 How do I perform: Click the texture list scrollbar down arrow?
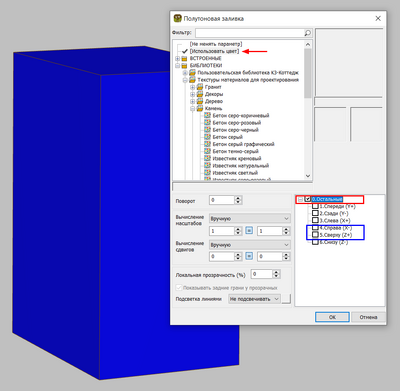pos(308,176)
